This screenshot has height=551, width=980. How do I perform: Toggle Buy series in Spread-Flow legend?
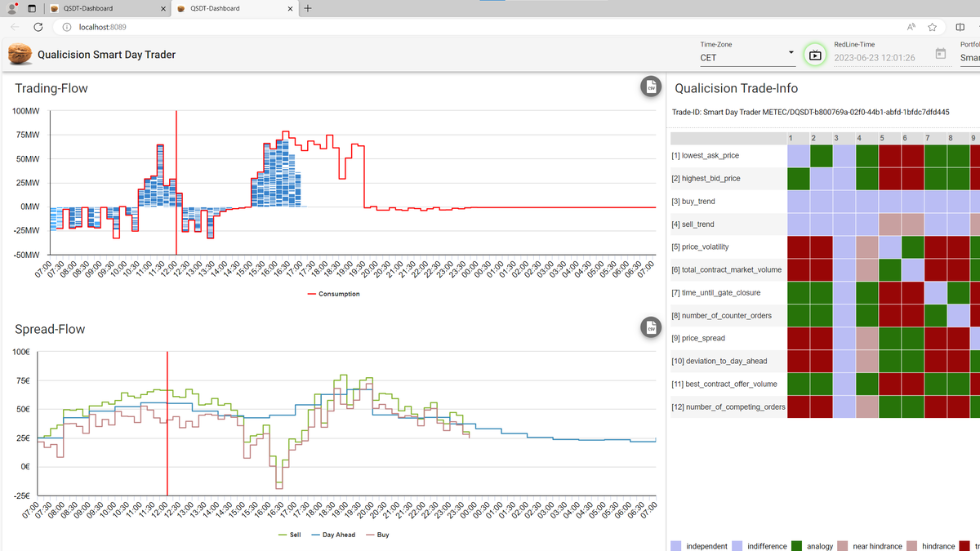point(377,535)
